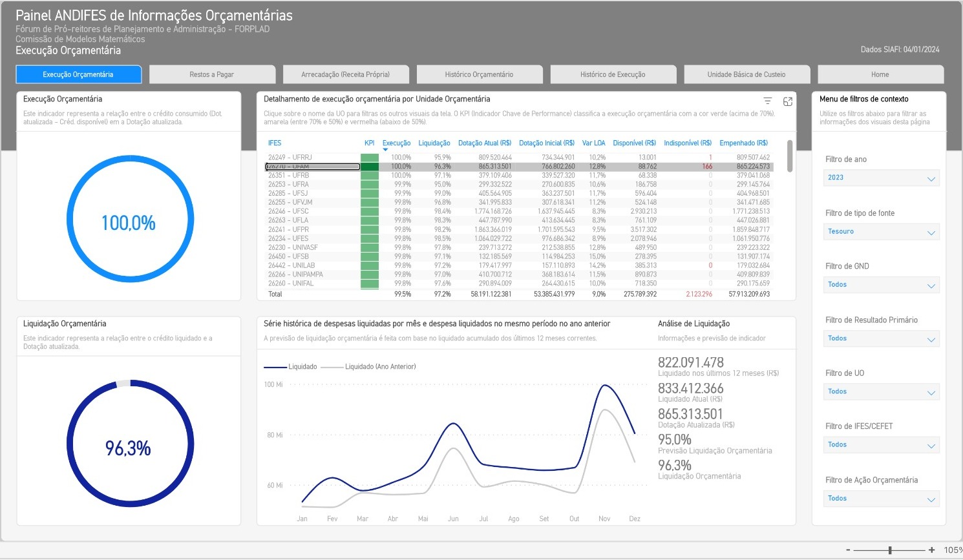Click the zoom-out minus icon
Screen dimensions: 963x560
[x=848, y=550]
